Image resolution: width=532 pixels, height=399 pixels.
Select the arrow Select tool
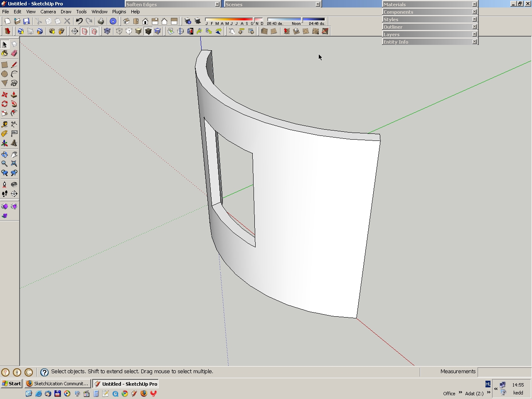point(5,44)
